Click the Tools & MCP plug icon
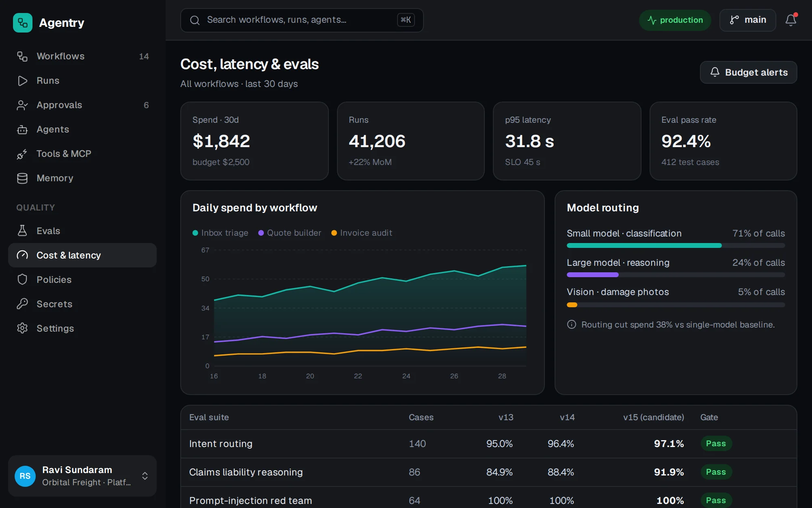The image size is (812, 508). point(22,154)
